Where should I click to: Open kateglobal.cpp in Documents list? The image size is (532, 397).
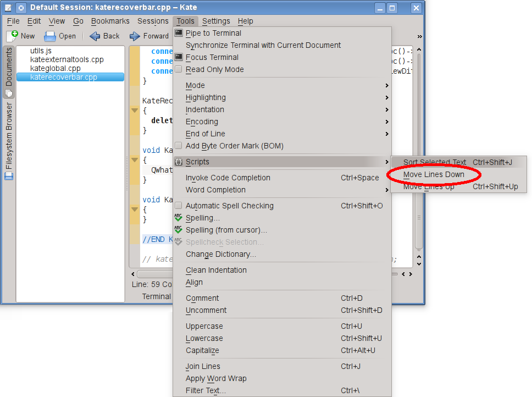[70, 68]
